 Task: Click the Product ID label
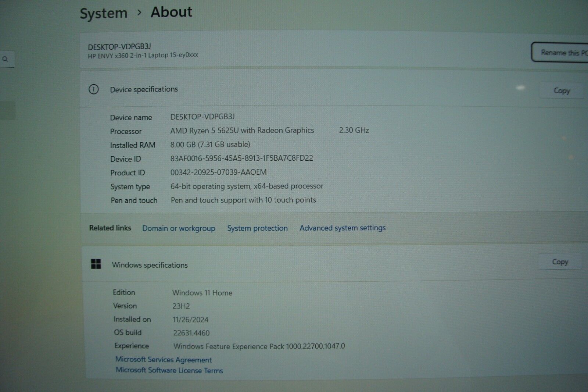point(128,172)
